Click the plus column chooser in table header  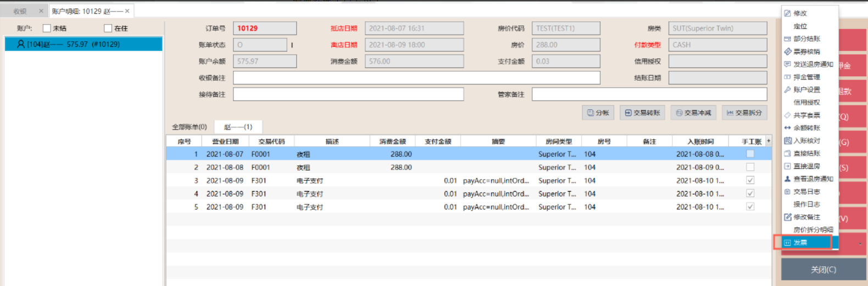(x=768, y=141)
